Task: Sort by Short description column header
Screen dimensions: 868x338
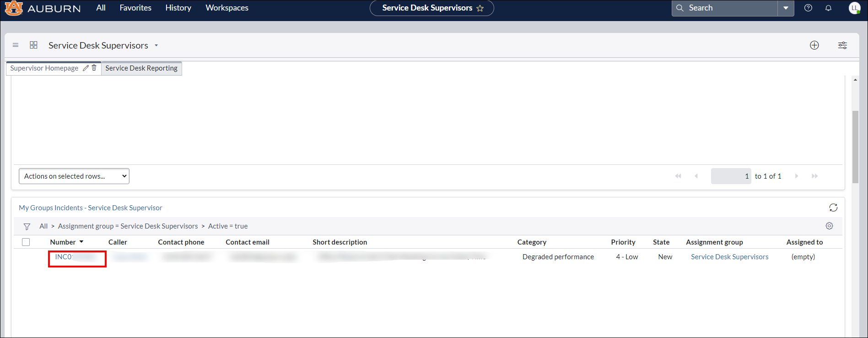Action: pos(340,242)
